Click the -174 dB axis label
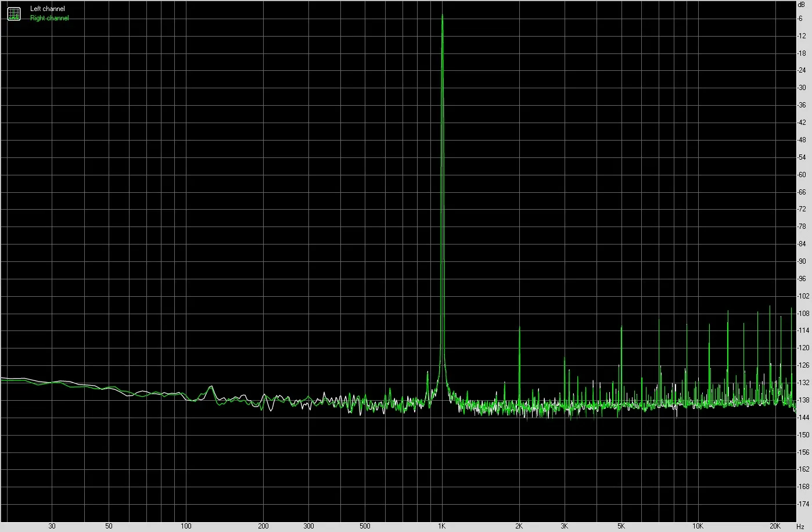Viewport: 812px width, 532px height. pyautogui.click(x=803, y=504)
